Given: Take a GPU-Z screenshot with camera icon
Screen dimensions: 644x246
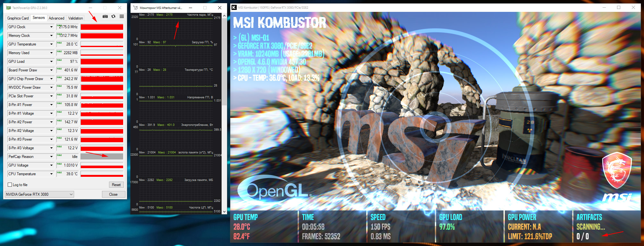Looking at the screenshot, I should [105, 16].
